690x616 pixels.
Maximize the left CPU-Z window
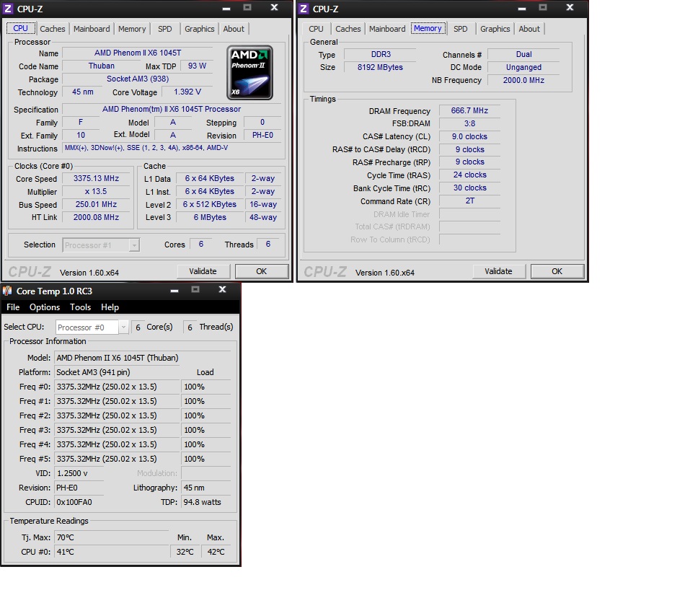coord(247,7)
